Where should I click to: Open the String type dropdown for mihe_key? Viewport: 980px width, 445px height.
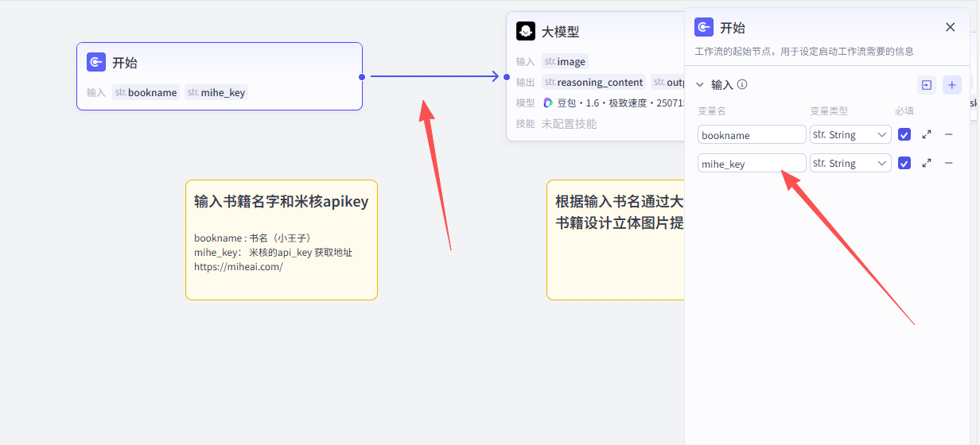tap(850, 163)
